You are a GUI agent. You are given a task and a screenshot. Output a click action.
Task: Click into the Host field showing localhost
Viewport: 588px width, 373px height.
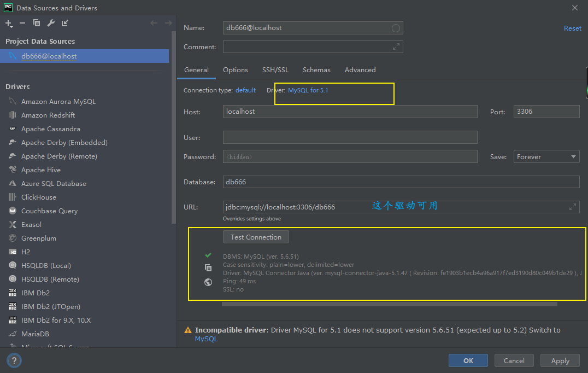coord(350,112)
